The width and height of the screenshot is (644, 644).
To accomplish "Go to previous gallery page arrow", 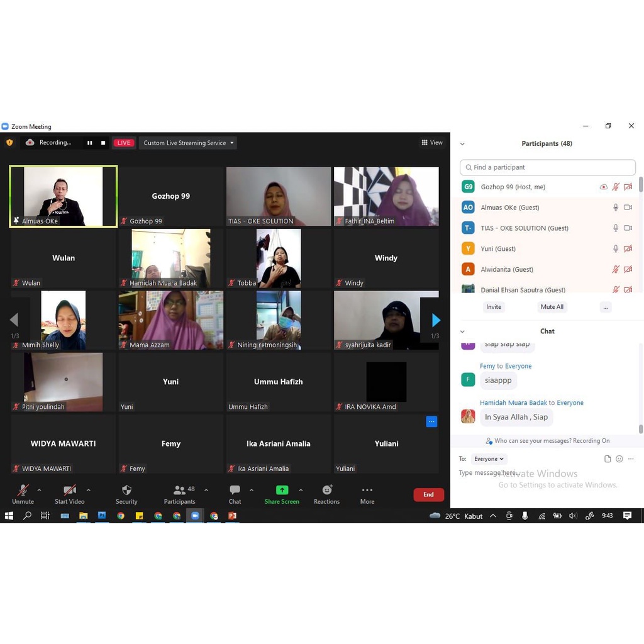I will click(x=14, y=319).
